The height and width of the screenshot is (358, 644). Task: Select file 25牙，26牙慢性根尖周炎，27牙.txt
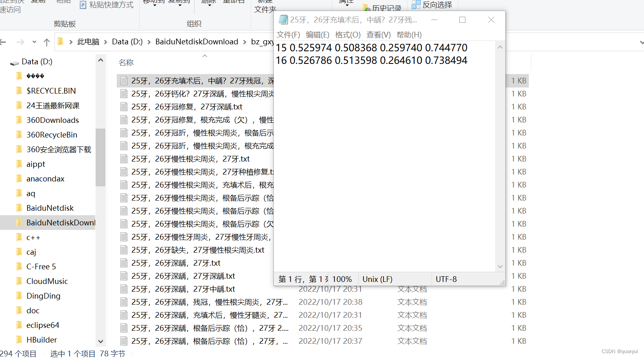[x=190, y=159]
